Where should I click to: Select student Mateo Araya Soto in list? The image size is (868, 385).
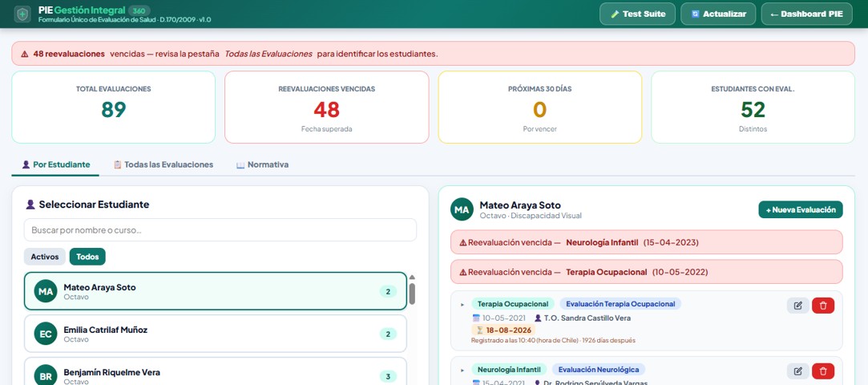tap(216, 291)
